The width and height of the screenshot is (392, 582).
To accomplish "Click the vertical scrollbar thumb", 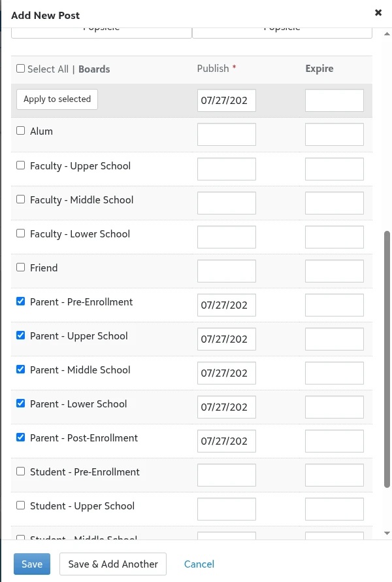I will (387, 359).
